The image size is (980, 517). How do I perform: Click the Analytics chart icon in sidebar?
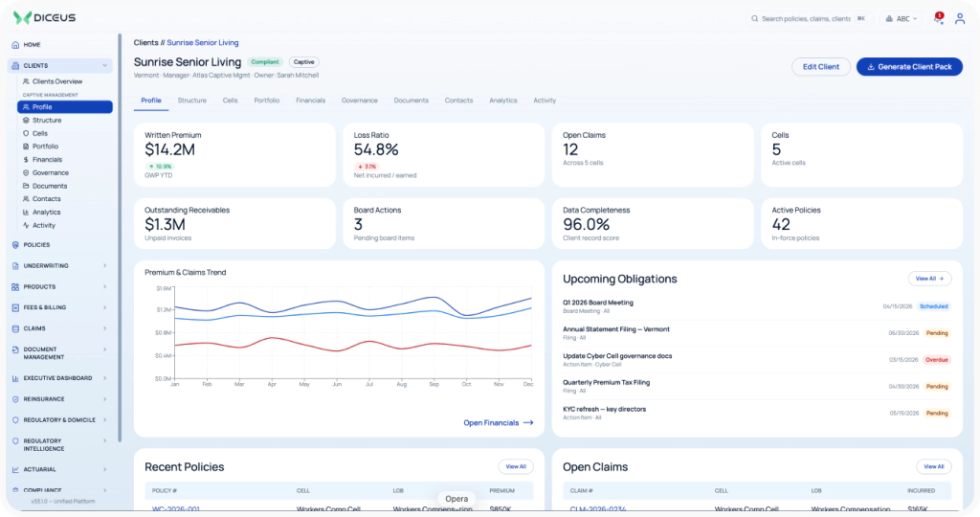(26, 212)
